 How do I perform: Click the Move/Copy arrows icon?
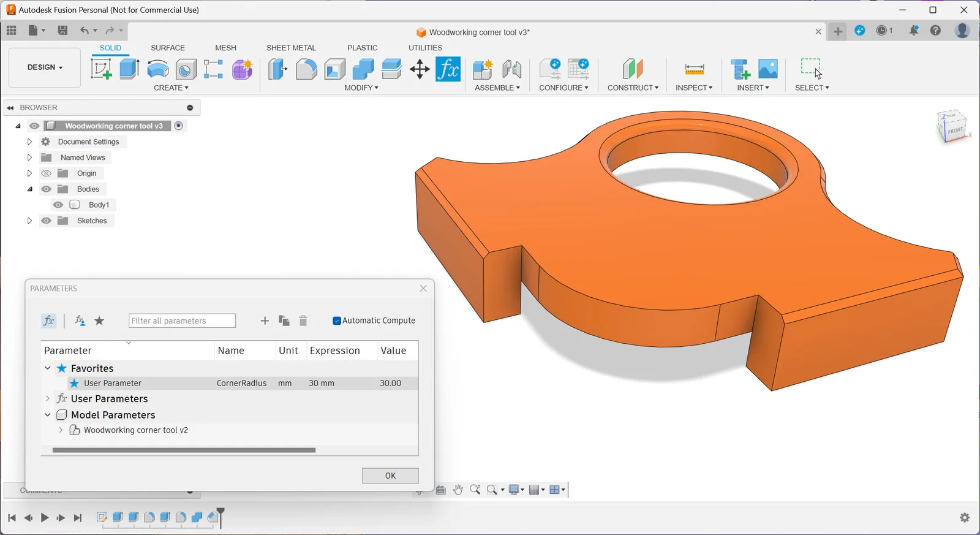coord(420,69)
